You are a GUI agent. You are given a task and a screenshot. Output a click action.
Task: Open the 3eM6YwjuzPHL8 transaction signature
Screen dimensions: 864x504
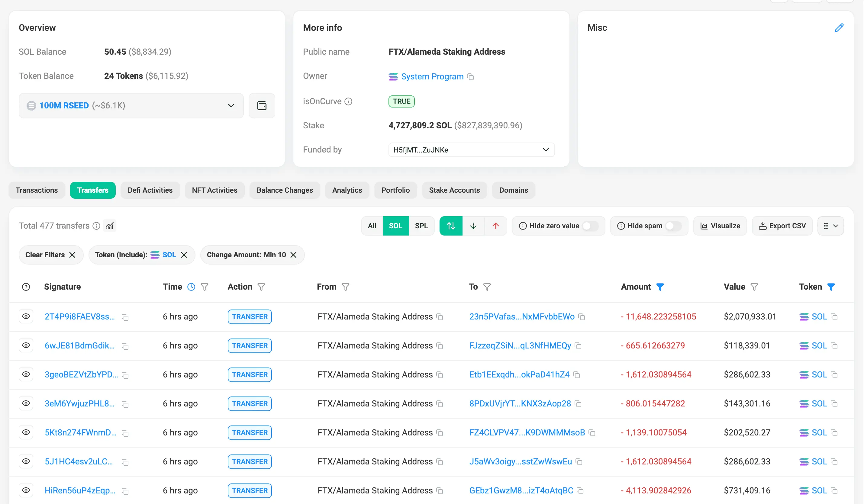(x=79, y=403)
